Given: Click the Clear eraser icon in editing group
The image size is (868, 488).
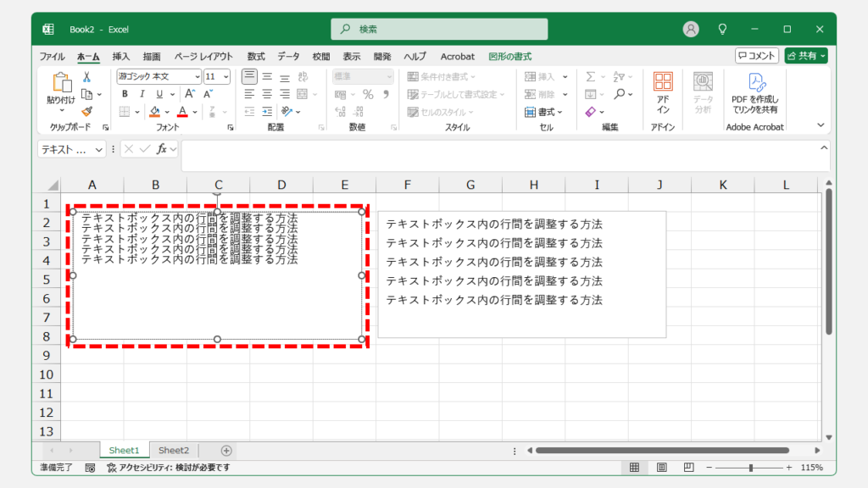Looking at the screenshot, I should click(x=591, y=112).
